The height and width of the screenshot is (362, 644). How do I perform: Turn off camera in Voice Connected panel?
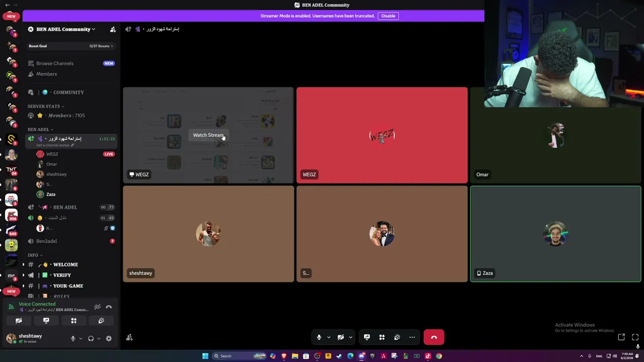click(19, 321)
